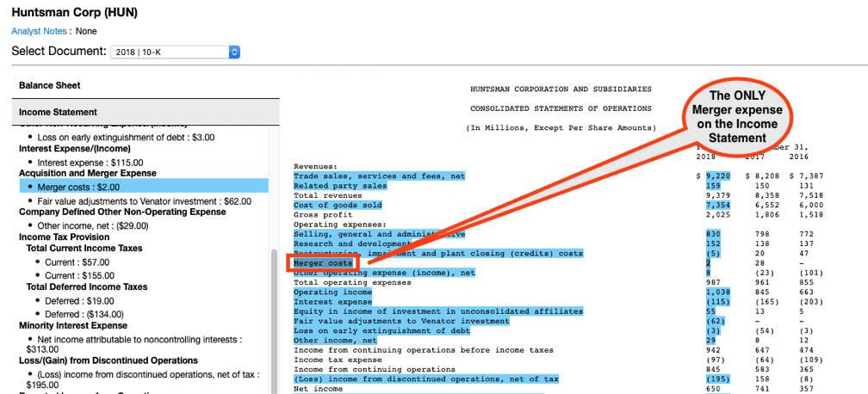The image size is (868, 394).
Task: Click Interest Expense/(Income) heading
Action: coord(75,149)
